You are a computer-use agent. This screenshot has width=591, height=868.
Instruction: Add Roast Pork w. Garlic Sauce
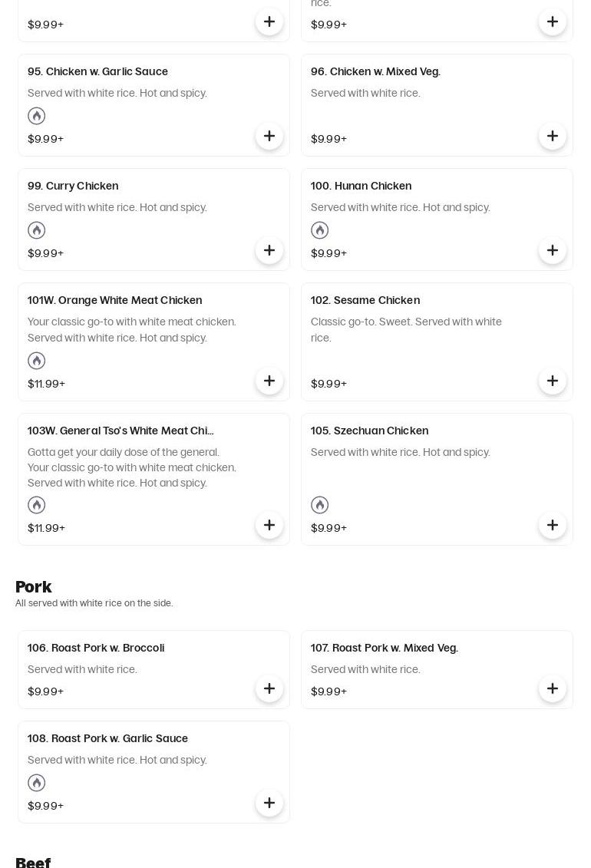[269, 804]
